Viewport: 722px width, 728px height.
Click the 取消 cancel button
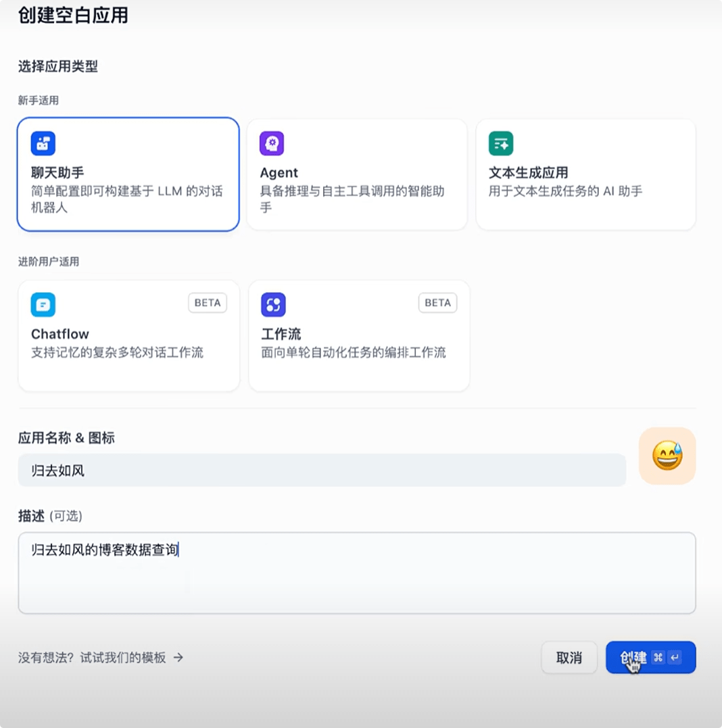tap(569, 657)
